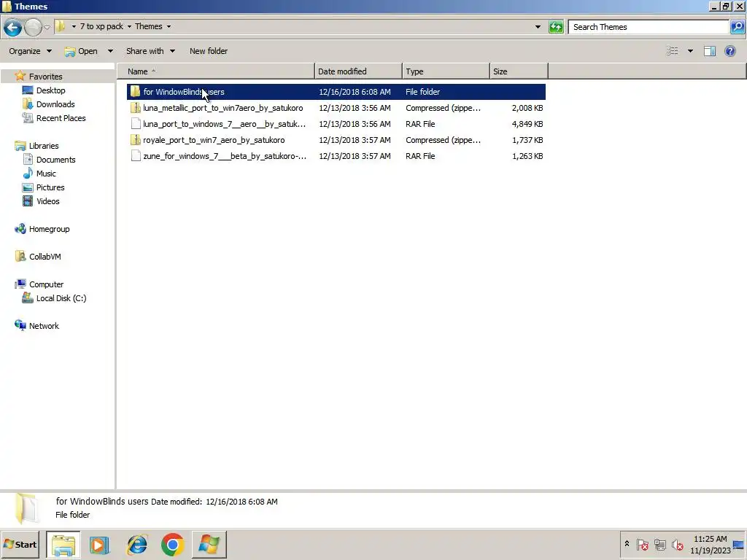The width and height of the screenshot is (747, 560).
Task: Click the Open toolbar button
Action: point(82,51)
